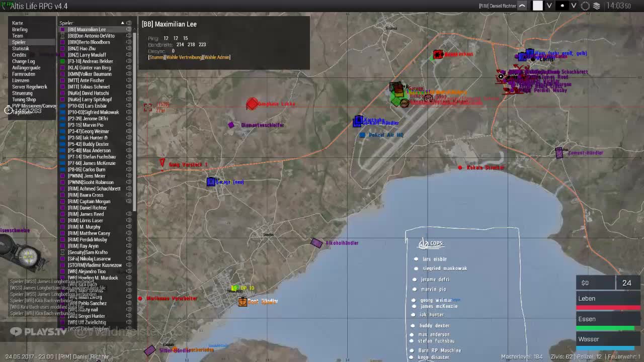Click the map layers icon in top bar
The width and height of the screenshot is (644, 362).
tap(597, 6)
